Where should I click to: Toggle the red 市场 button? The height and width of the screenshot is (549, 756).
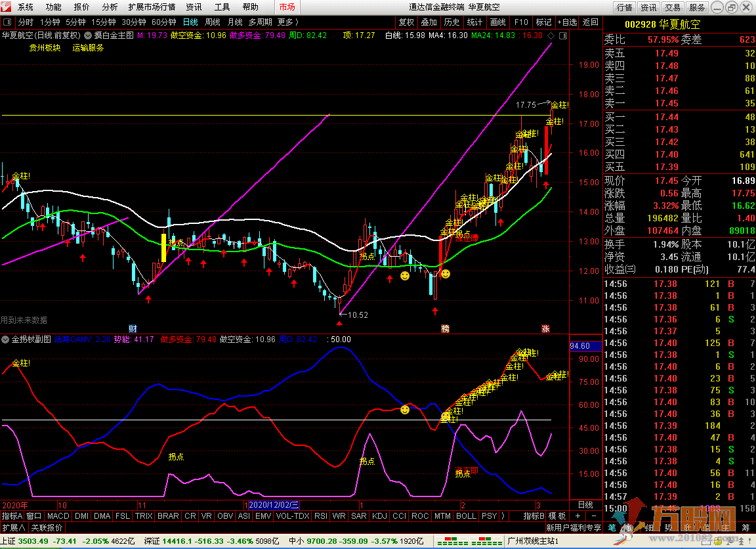[287, 7]
